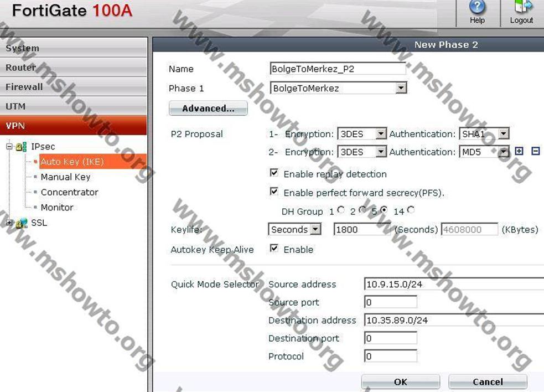Select DH Group 2 radio button

tap(362, 210)
